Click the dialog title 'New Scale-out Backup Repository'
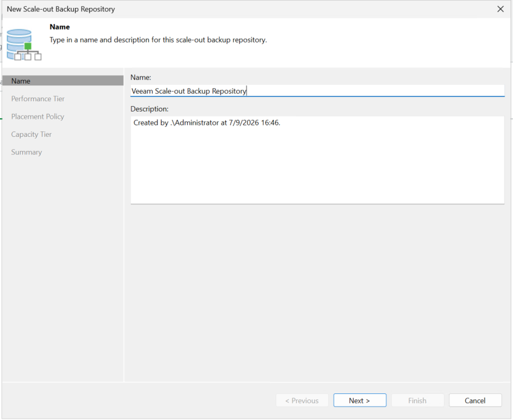This screenshot has height=420, width=513. click(61, 9)
